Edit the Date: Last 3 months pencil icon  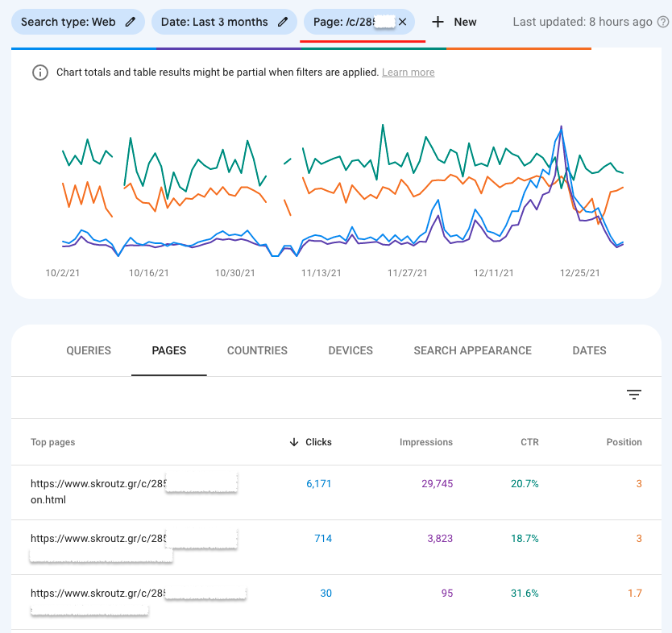[283, 22]
